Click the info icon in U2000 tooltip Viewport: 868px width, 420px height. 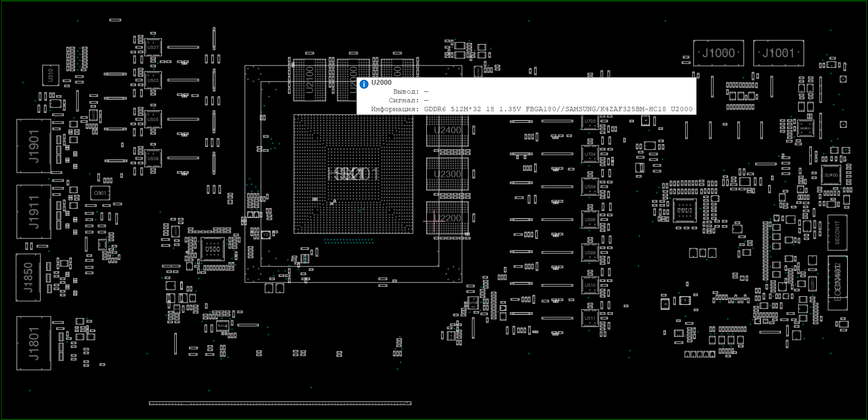click(364, 84)
